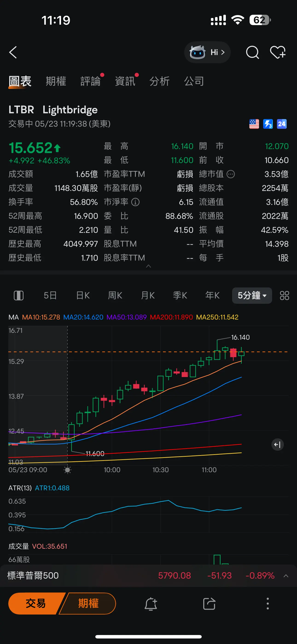Tap the MA250:11.542 indicator value
Screen dimensions: 297x644
pyautogui.click(x=217, y=317)
